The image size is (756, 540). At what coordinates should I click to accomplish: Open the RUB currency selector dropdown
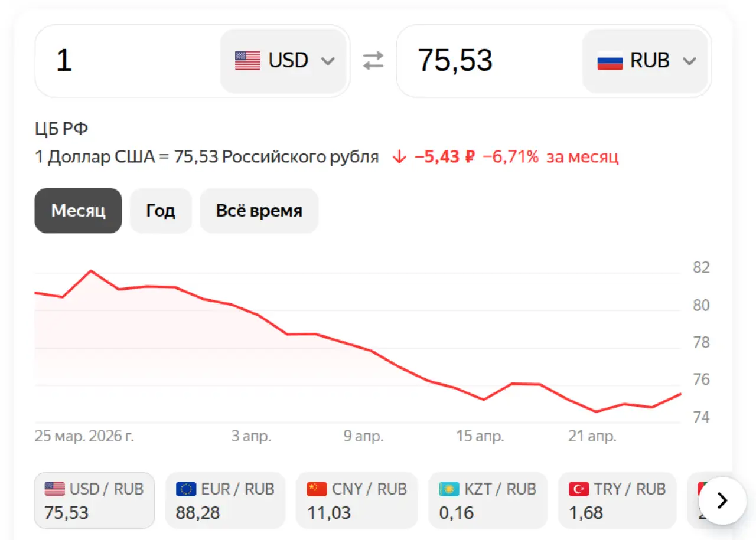coord(690,60)
